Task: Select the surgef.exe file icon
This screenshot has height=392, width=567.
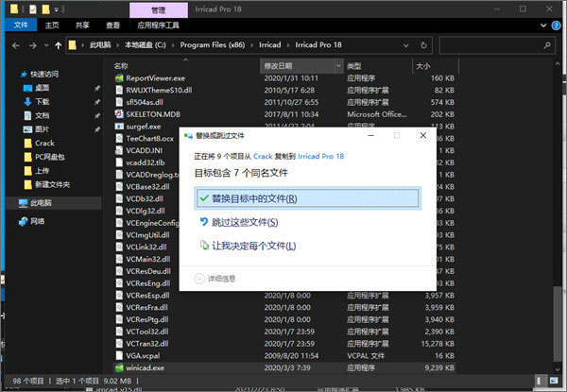Action: pos(119,127)
